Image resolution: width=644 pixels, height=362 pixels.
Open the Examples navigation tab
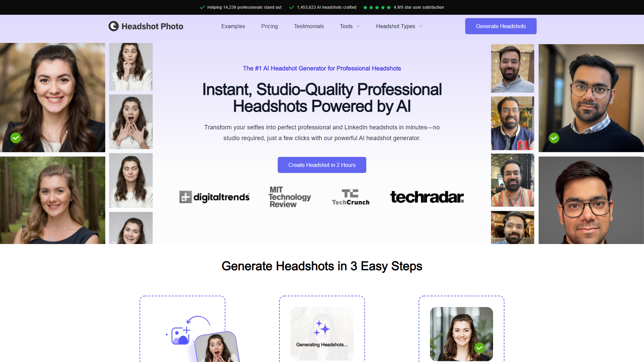[x=233, y=26]
